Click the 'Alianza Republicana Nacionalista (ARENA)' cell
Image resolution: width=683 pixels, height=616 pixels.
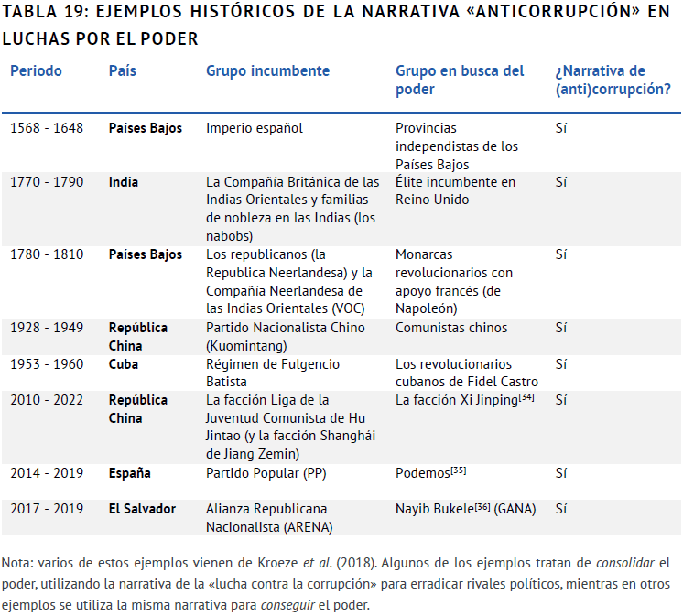[x=269, y=518]
